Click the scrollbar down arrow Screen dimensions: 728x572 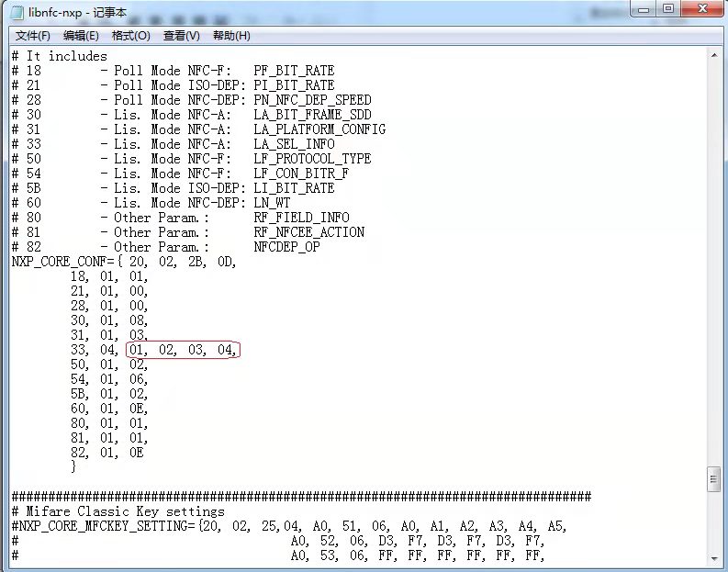713,558
